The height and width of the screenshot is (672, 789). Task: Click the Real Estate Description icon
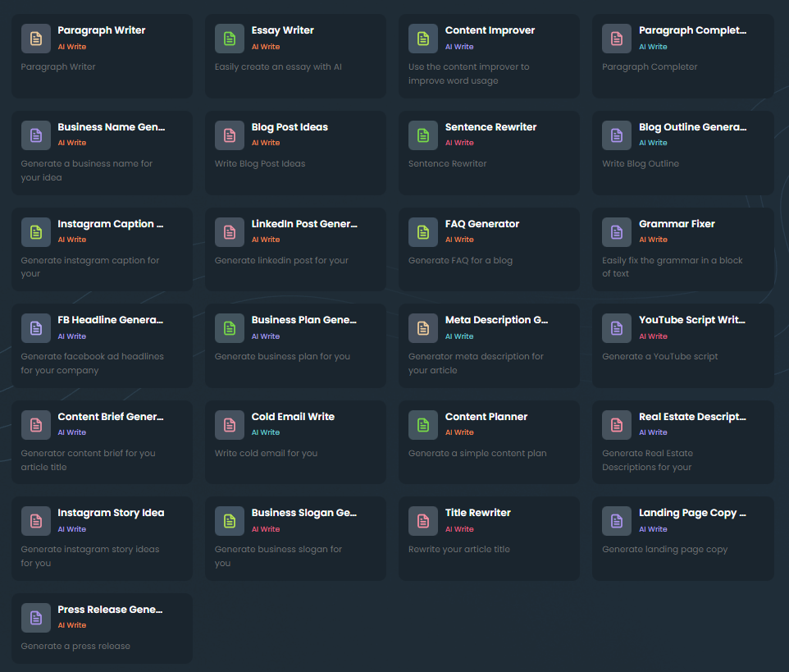click(617, 425)
